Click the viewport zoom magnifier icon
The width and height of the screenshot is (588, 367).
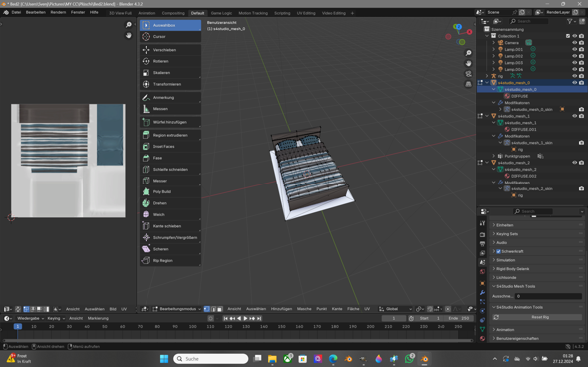[468, 53]
